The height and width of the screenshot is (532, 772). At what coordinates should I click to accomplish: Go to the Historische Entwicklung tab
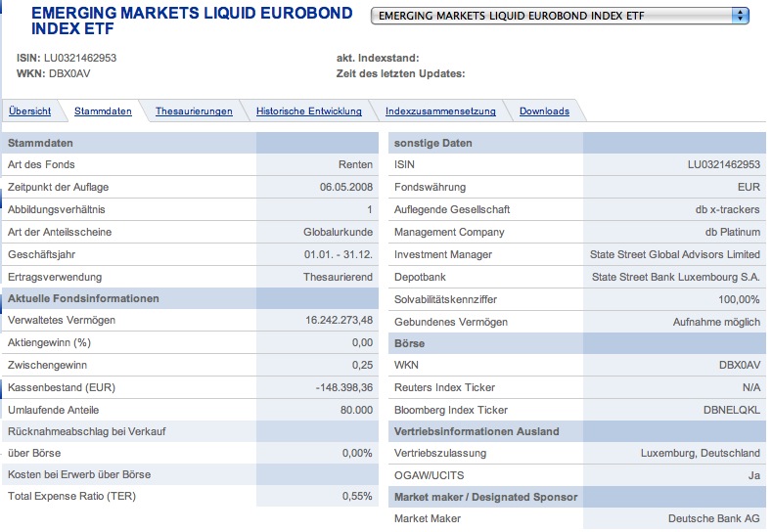click(x=309, y=111)
